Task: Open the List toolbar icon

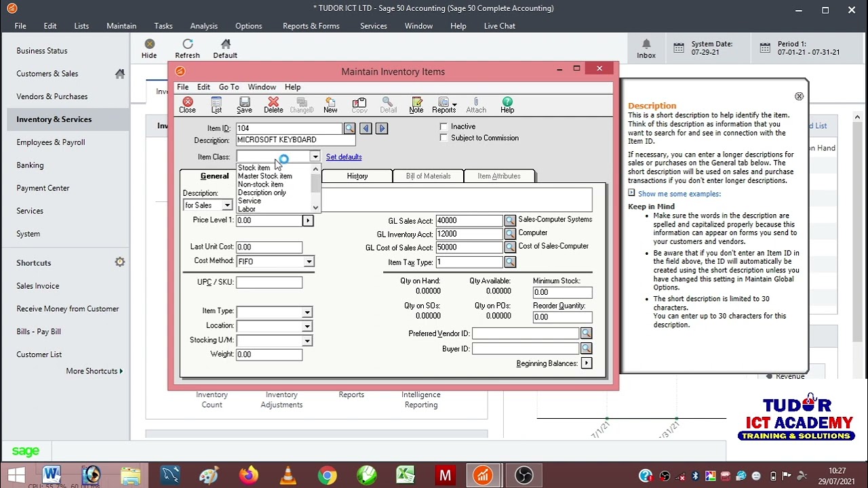Action: [216, 104]
